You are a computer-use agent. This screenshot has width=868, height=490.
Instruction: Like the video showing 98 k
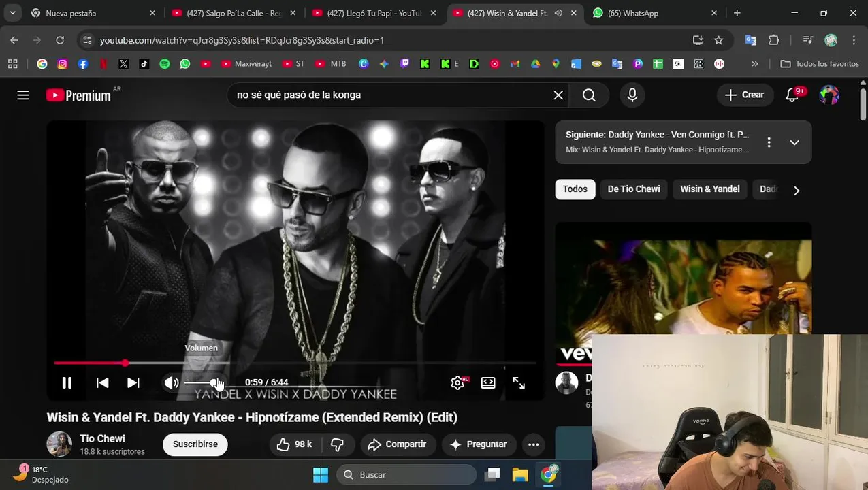pyautogui.click(x=295, y=444)
